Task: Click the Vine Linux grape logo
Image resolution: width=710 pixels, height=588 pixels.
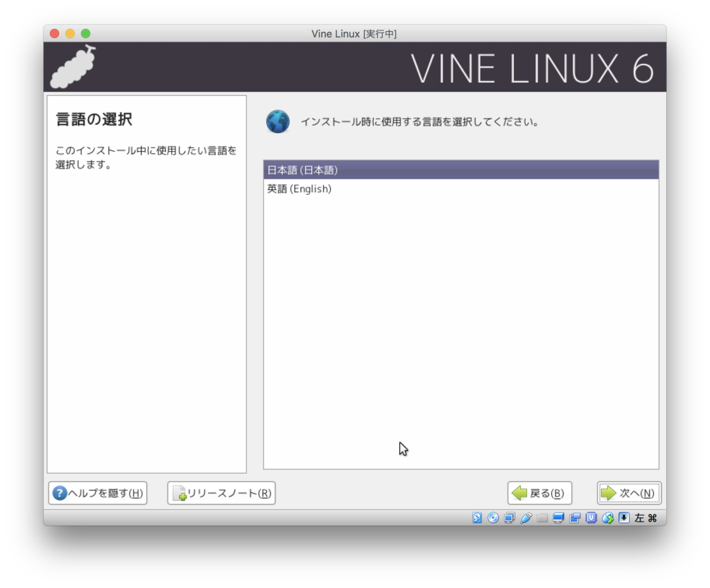Action: coord(73,67)
